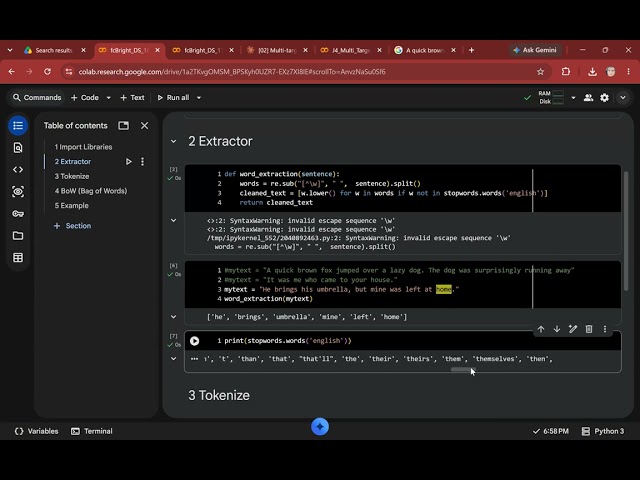
Task: Open browser downloads icon
Action: coord(592,72)
